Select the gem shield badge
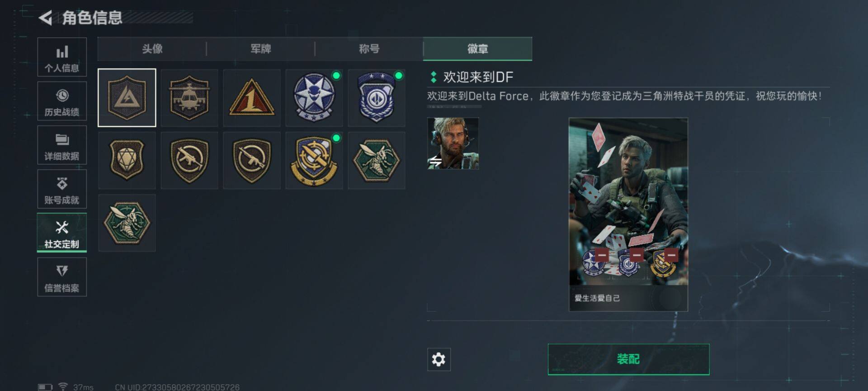868x391 pixels. pyautogui.click(x=127, y=160)
